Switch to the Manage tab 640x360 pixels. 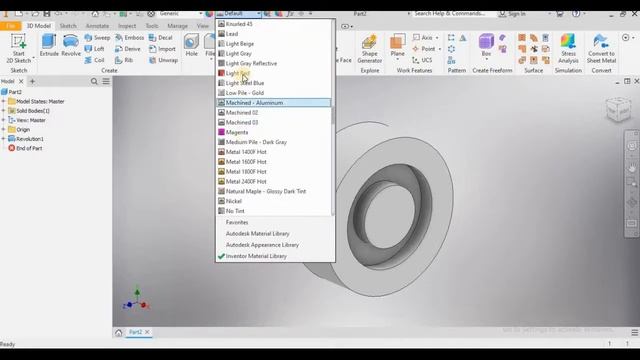click(178, 26)
